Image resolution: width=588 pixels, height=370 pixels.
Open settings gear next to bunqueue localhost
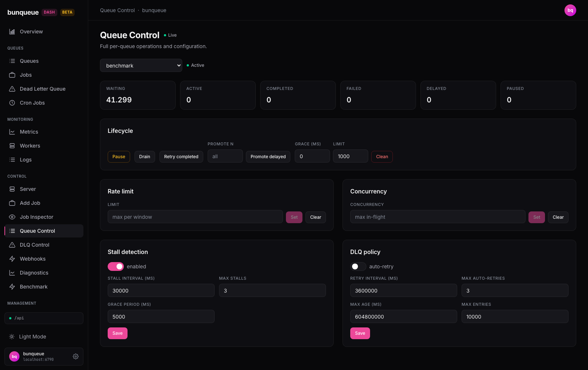point(76,356)
